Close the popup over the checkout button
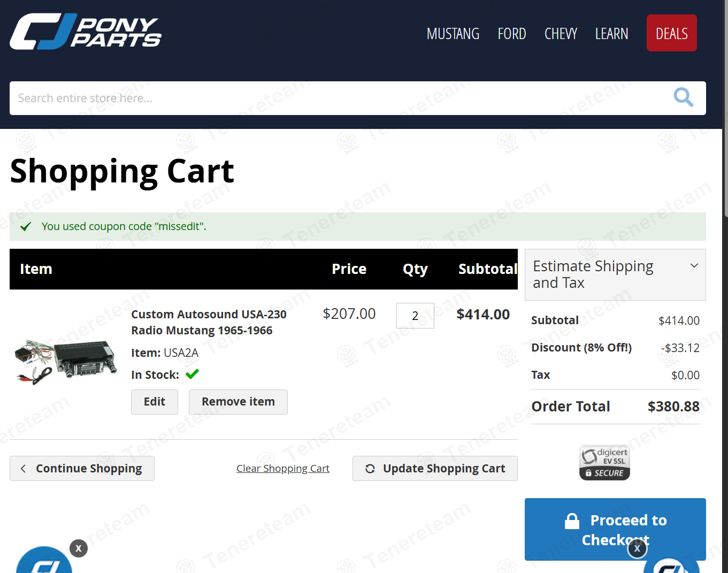Image resolution: width=728 pixels, height=573 pixels. (637, 548)
